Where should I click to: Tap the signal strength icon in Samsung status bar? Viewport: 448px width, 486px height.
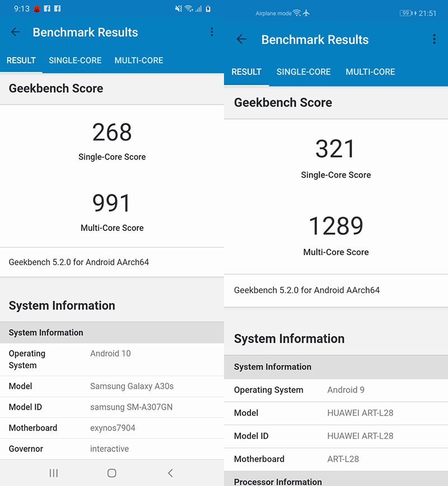pyautogui.click(x=198, y=9)
